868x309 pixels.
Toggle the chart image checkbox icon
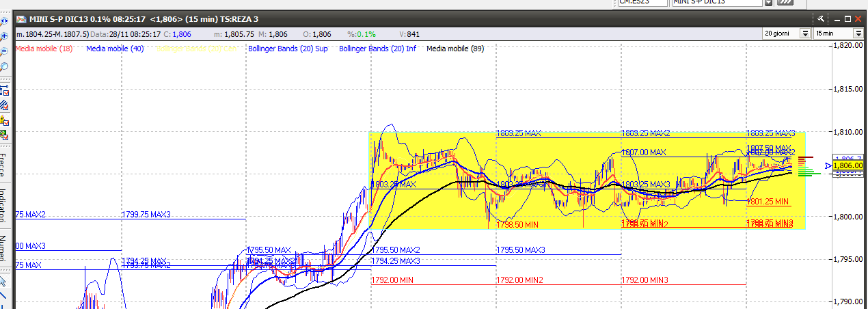coord(4,135)
